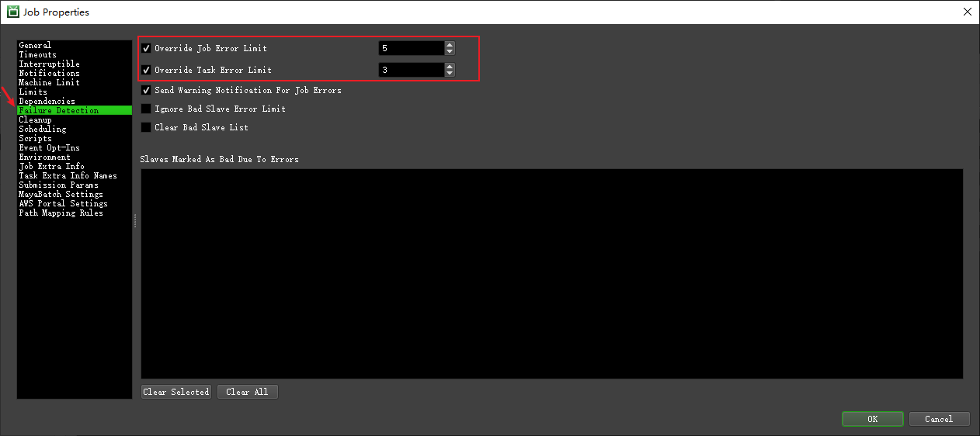Viewport: 980px width, 436px height.
Task: Decrease the Task Error Limit value
Action: (450, 74)
